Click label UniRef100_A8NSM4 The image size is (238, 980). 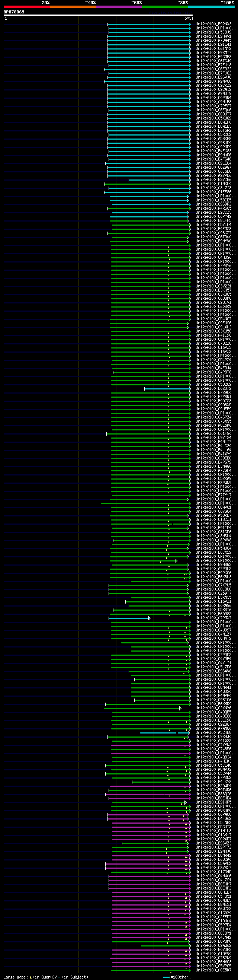tap(214, 536)
